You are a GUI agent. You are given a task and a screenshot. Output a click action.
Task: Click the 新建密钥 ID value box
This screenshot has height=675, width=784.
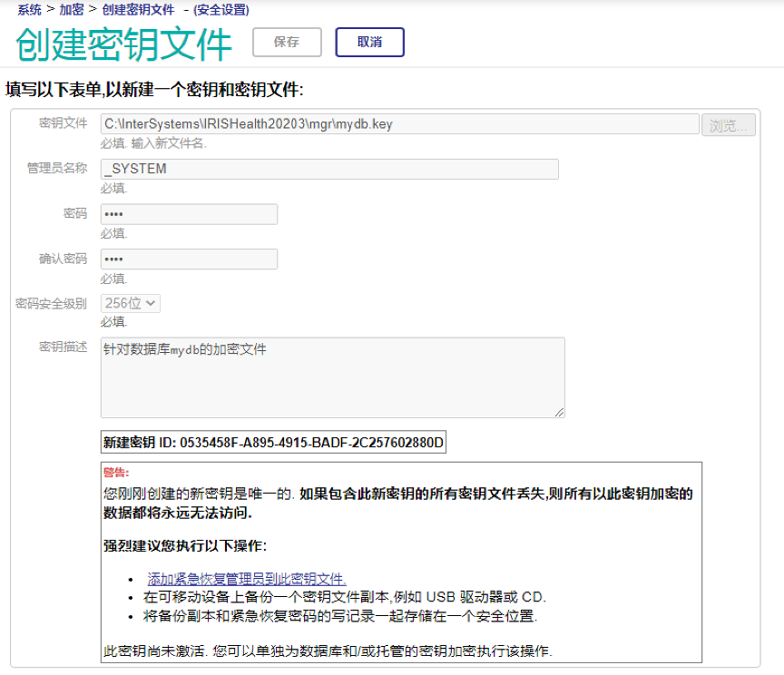click(273, 443)
